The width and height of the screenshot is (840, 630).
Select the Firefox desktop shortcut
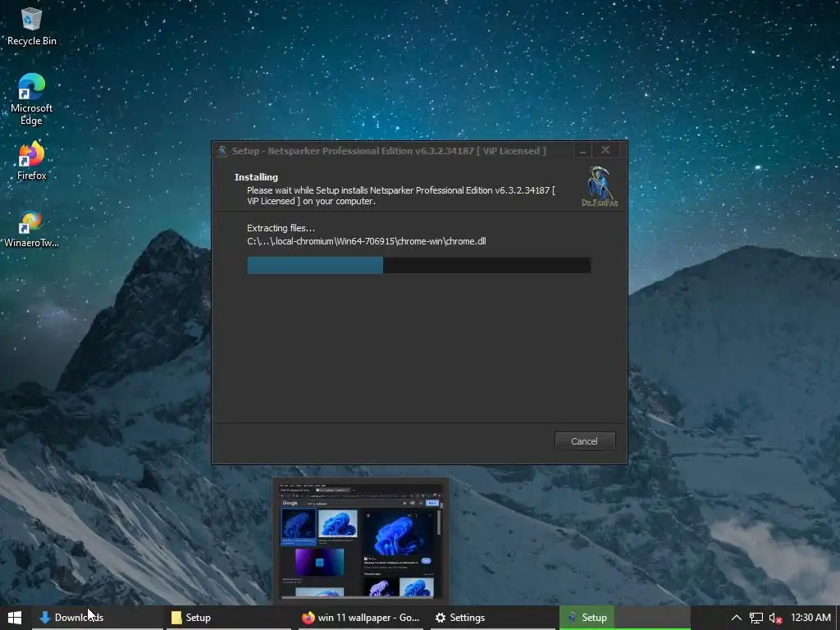32,161
